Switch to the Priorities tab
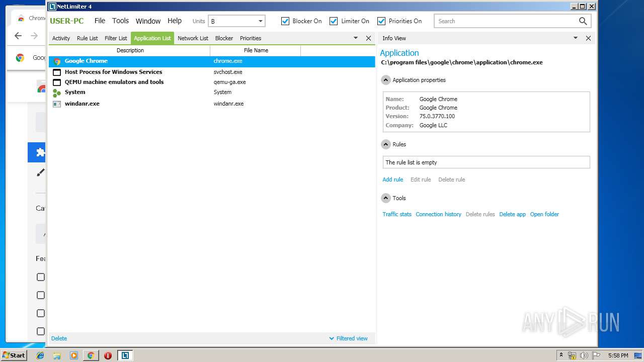Image resolution: width=644 pixels, height=362 pixels. pyautogui.click(x=251, y=38)
